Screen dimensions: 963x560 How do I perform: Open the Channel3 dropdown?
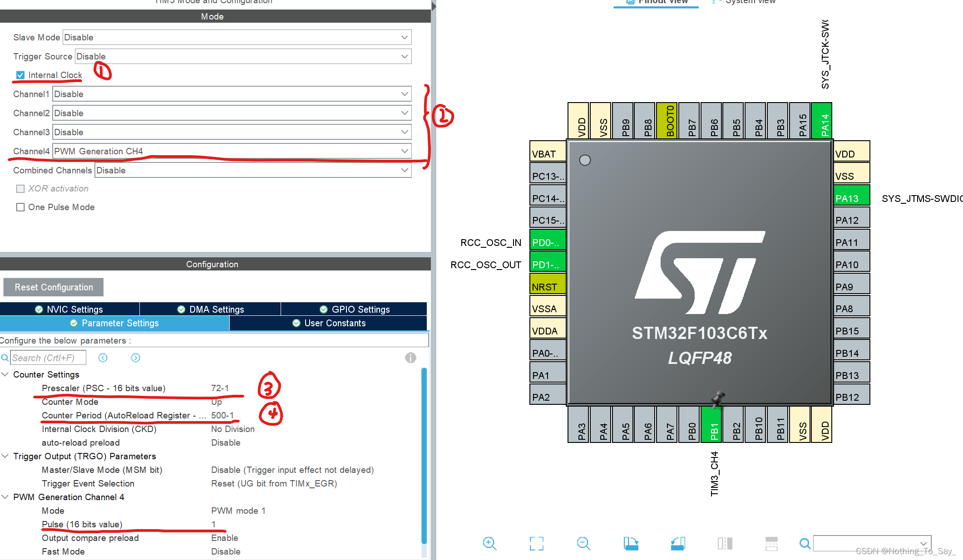[x=232, y=132]
